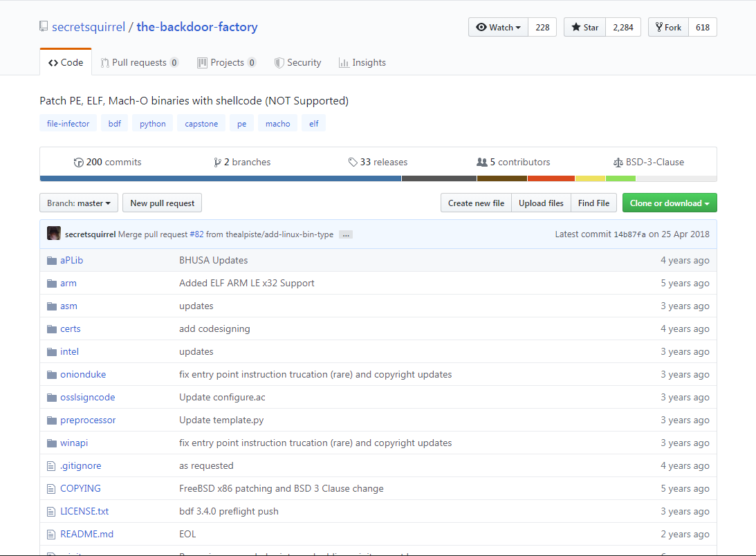This screenshot has height=556, width=756.
Task: Open the 33 releases link
Action: click(378, 163)
